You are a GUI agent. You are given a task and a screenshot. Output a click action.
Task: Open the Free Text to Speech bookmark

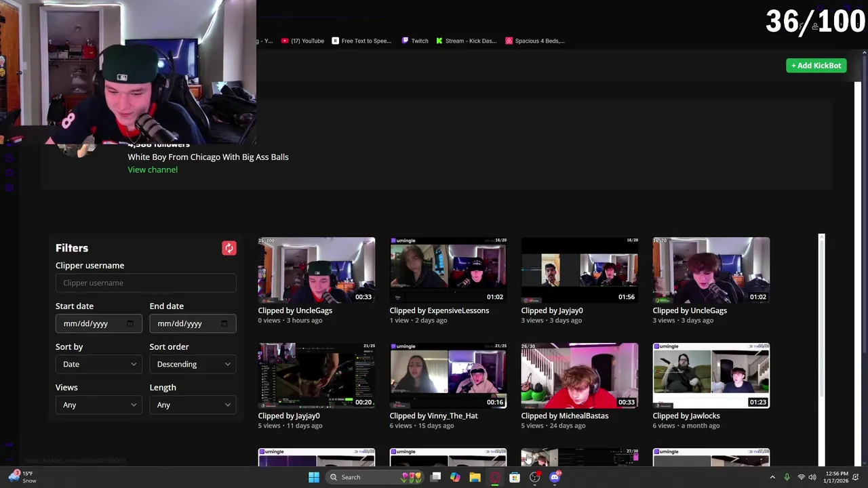[361, 41]
